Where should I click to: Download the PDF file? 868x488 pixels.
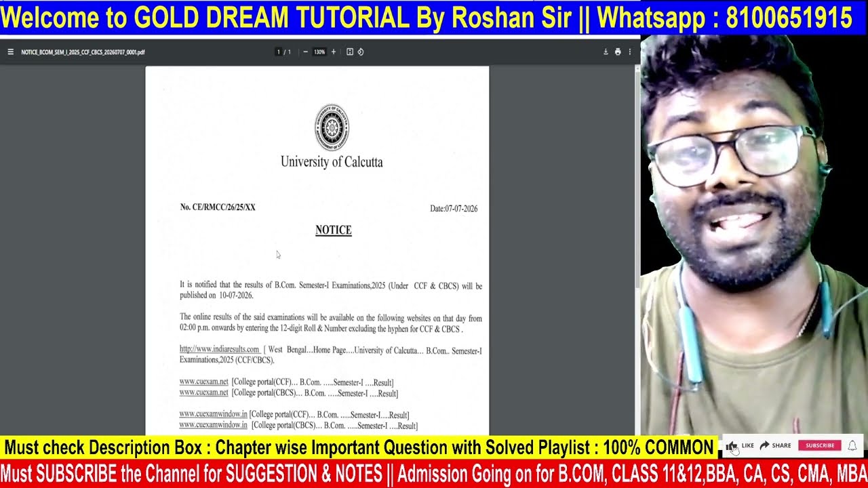606,52
